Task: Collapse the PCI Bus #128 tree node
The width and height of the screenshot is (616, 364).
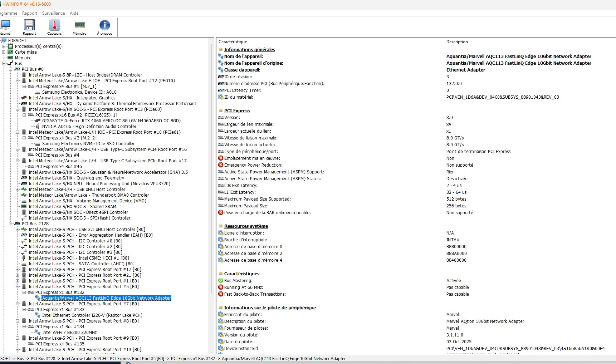Action: pyautogui.click(x=11, y=224)
